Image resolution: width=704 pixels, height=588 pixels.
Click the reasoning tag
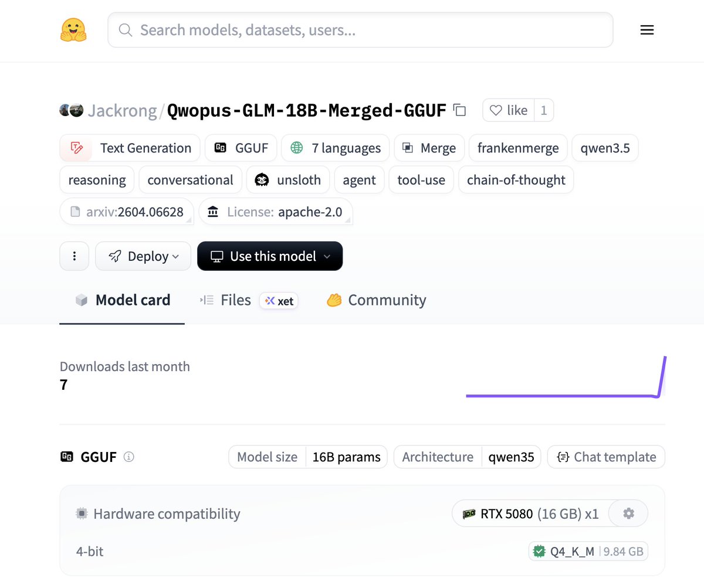[97, 179]
